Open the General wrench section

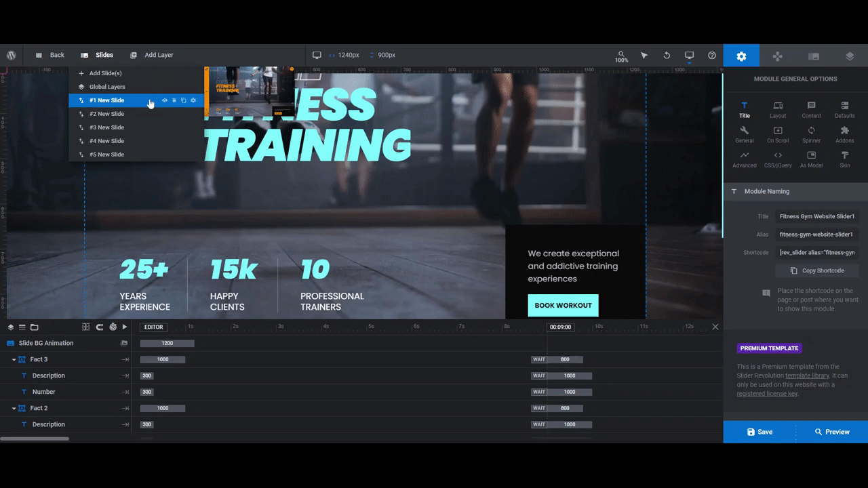[745, 135]
